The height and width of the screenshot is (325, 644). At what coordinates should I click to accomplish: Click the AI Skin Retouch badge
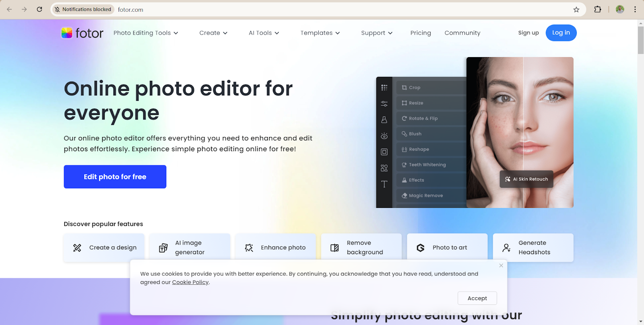526,179
